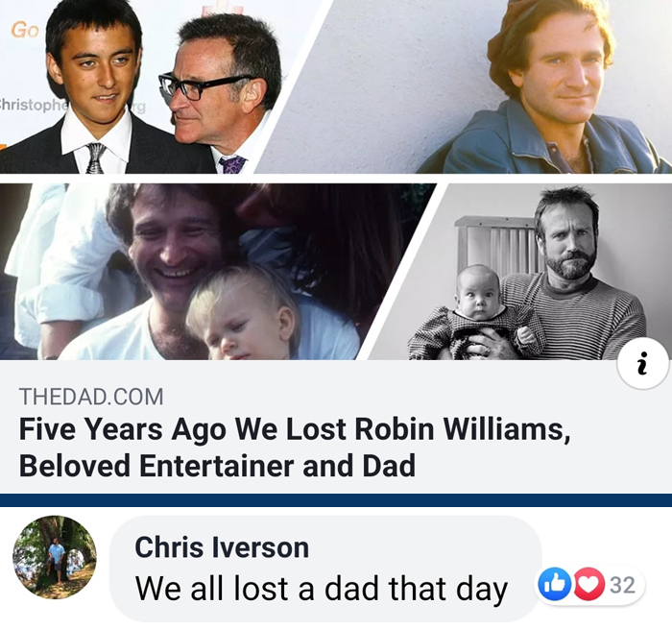The height and width of the screenshot is (630, 672).
Task: Open the top-left photo of two men in suits
Action: coord(134,86)
